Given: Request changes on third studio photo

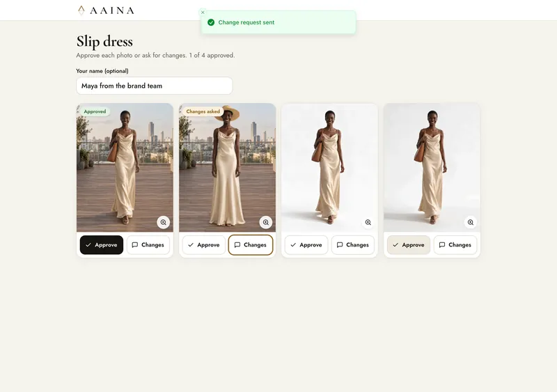Looking at the screenshot, I should pos(353,245).
